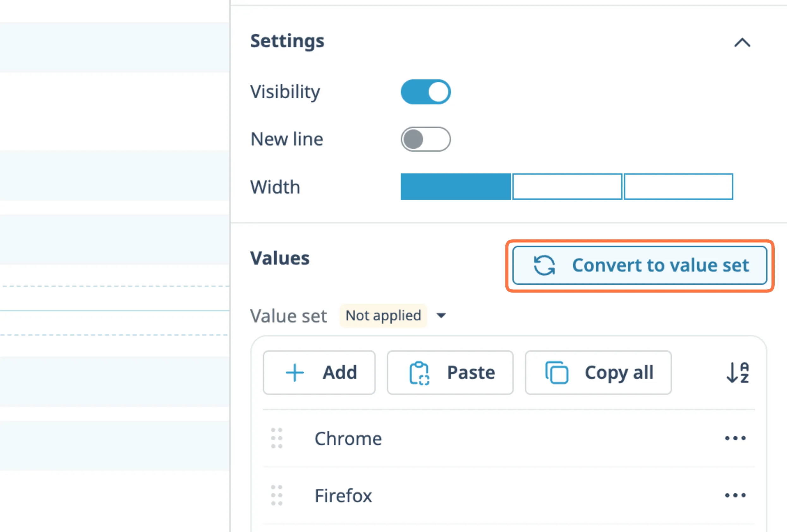Open the Value set dropdown arrow

[x=441, y=316]
